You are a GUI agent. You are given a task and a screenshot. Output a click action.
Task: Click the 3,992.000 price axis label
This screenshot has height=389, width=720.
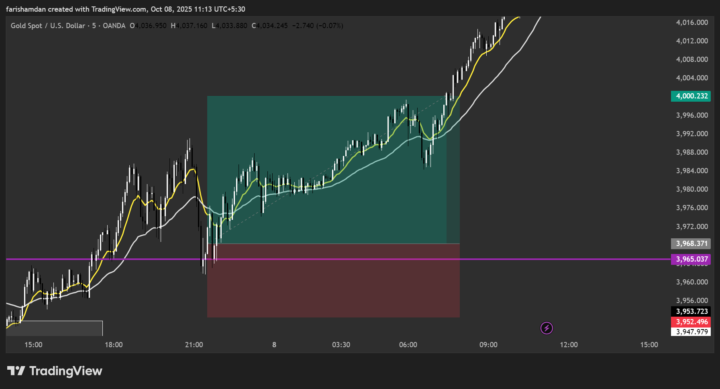pos(692,134)
